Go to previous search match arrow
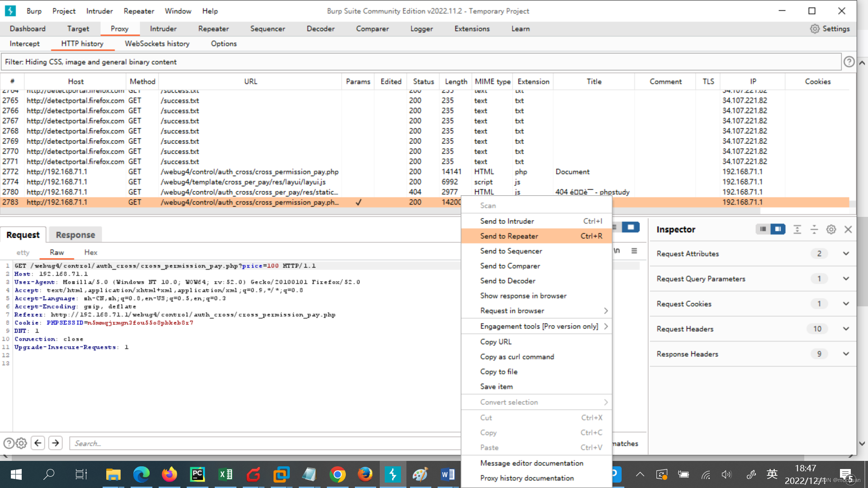 (38, 443)
